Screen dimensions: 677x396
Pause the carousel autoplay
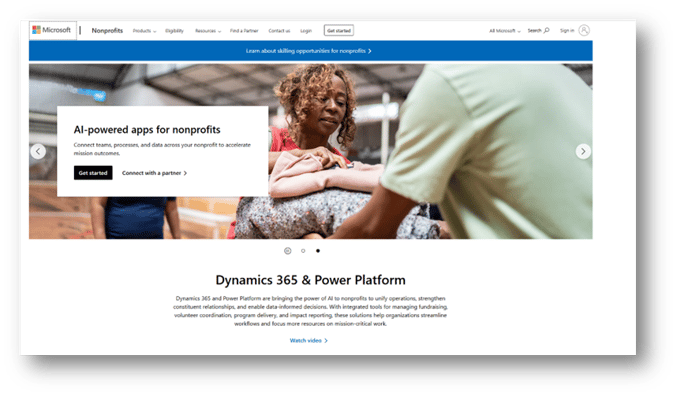(x=288, y=251)
